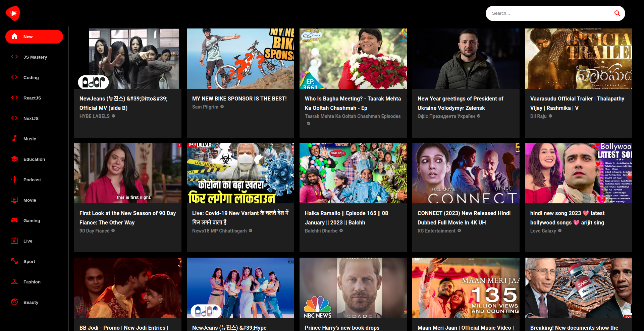Open the JS Mastery category
644x331 pixels.
34,57
